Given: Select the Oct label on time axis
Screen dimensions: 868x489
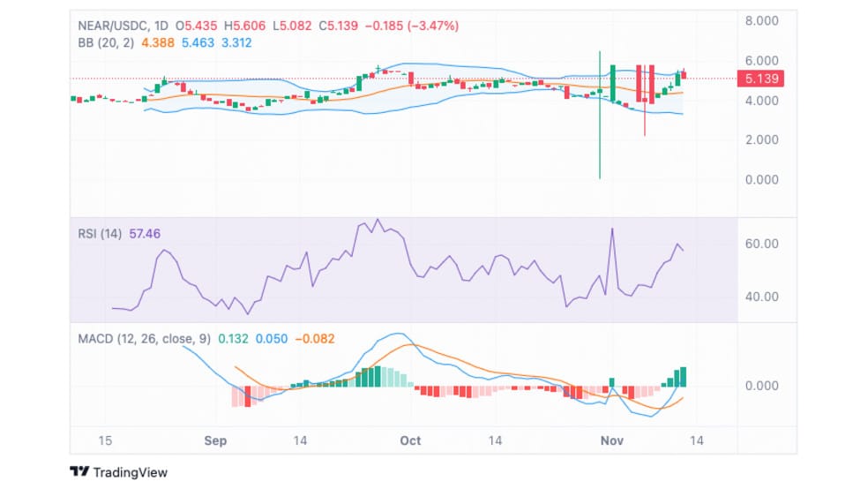Looking at the screenshot, I should [x=410, y=440].
